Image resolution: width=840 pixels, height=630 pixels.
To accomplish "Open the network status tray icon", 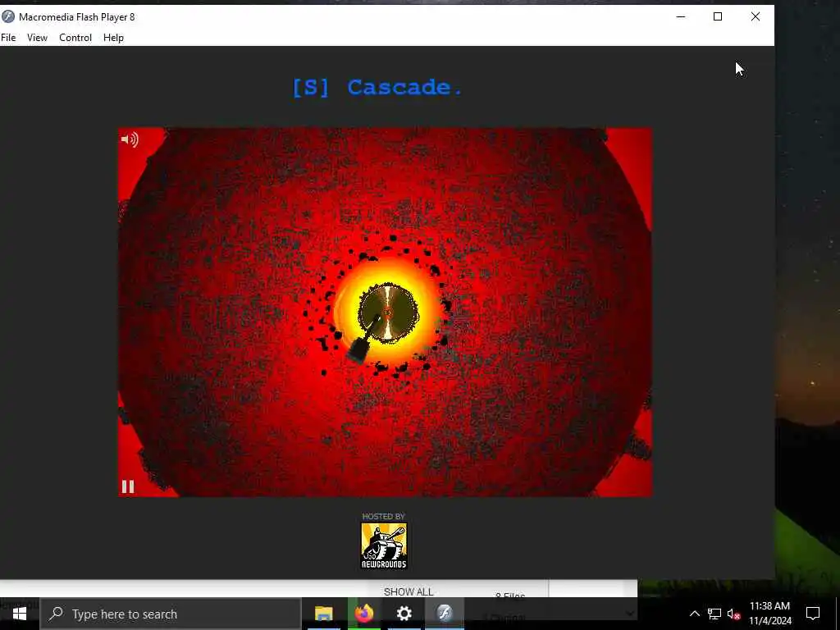I will [714, 614].
